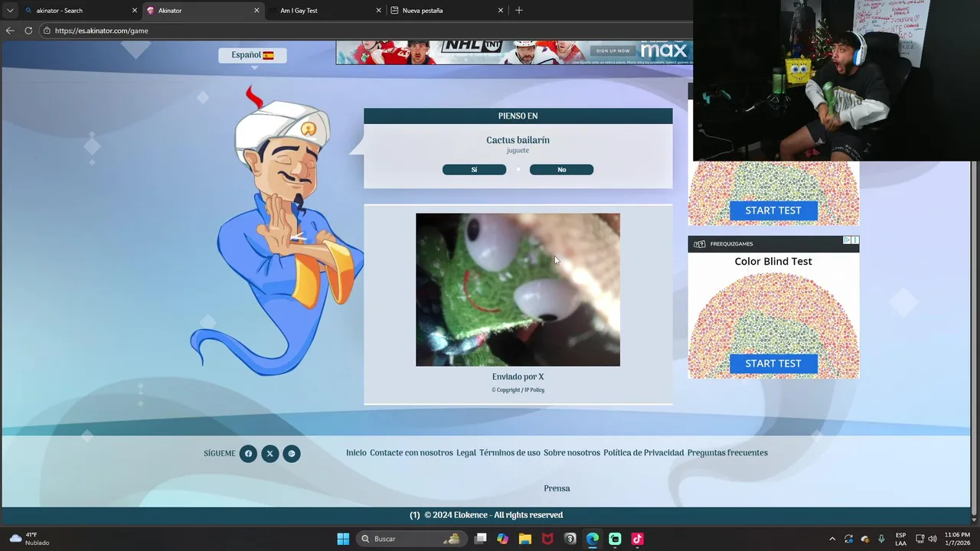This screenshot has height=551, width=980.
Task: Click the taskbar Buscar search box
Action: pyautogui.click(x=411, y=539)
